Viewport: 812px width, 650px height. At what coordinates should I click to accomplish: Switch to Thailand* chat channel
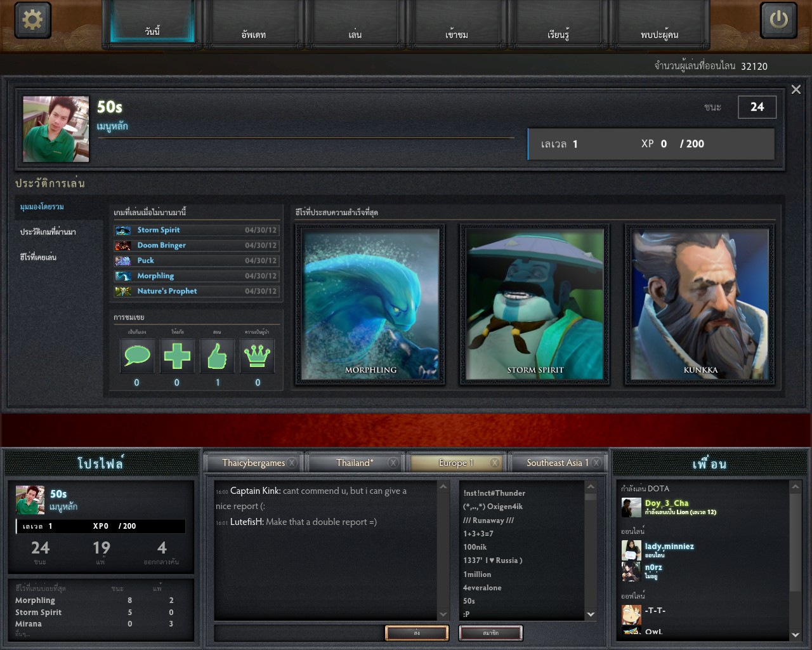(x=355, y=463)
